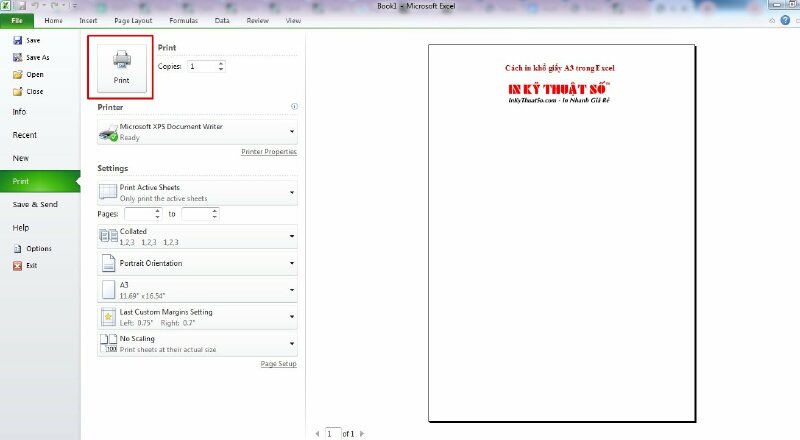This screenshot has width=800, height=440.
Task: Switch to the Insert tab
Action: tap(88, 20)
